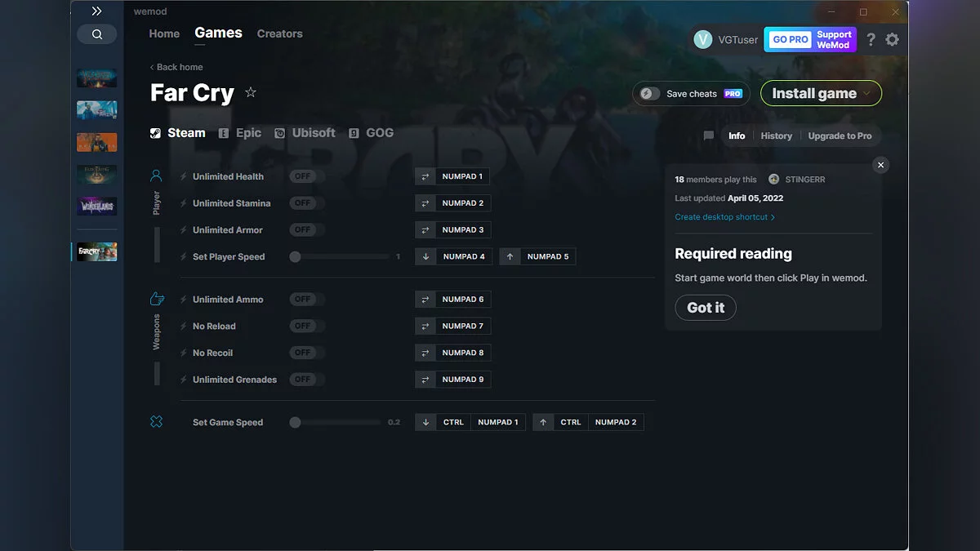Open the comments chat icon

tap(709, 136)
